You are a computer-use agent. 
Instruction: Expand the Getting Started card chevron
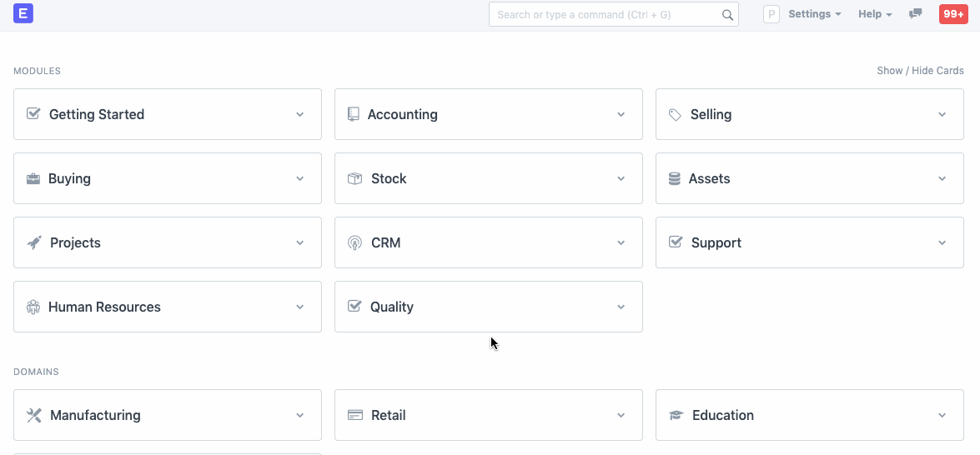[x=300, y=114]
